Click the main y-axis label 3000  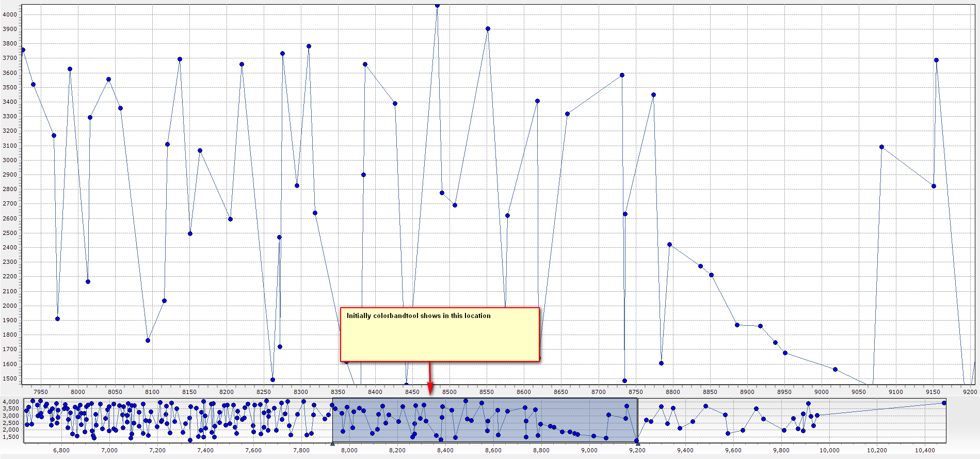pos(10,160)
